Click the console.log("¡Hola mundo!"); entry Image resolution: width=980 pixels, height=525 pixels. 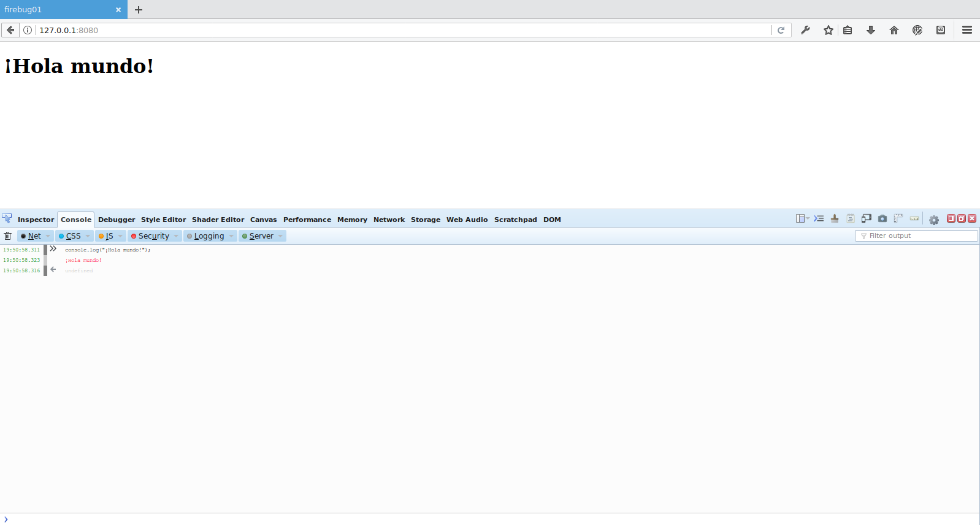click(x=107, y=250)
